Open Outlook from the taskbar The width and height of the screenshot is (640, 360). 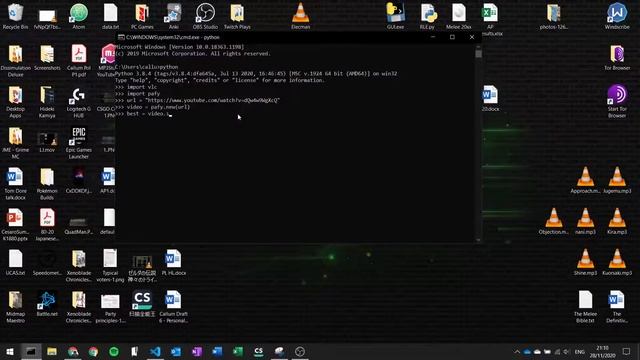tap(176, 351)
